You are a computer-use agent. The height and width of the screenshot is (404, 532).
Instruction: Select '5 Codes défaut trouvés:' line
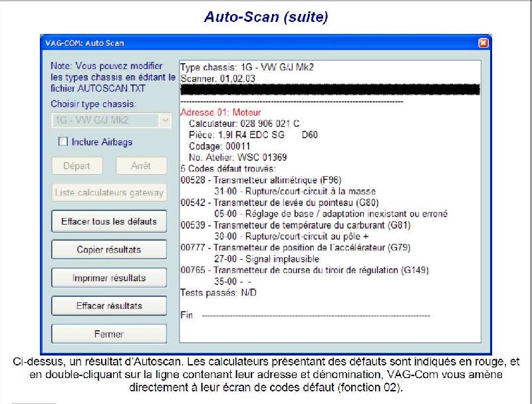coord(228,169)
